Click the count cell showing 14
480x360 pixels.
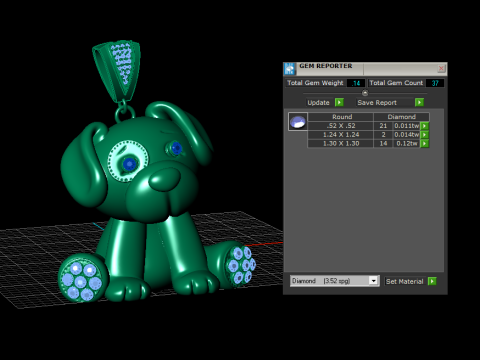(383, 143)
